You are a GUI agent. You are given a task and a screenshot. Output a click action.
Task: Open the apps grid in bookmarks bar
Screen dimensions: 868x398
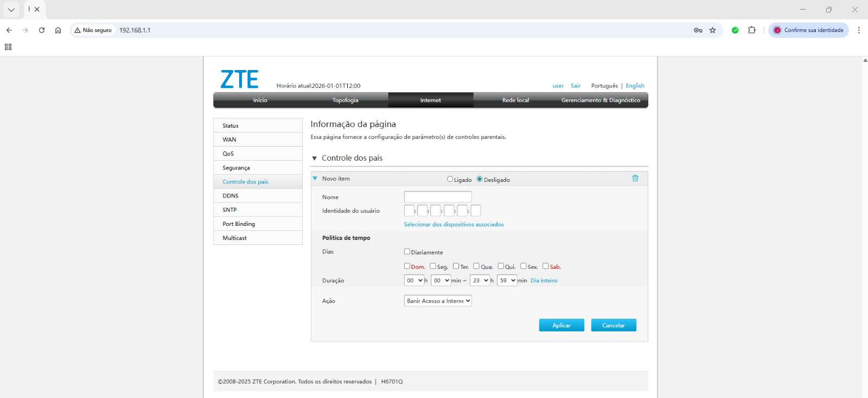click(8, 47)
